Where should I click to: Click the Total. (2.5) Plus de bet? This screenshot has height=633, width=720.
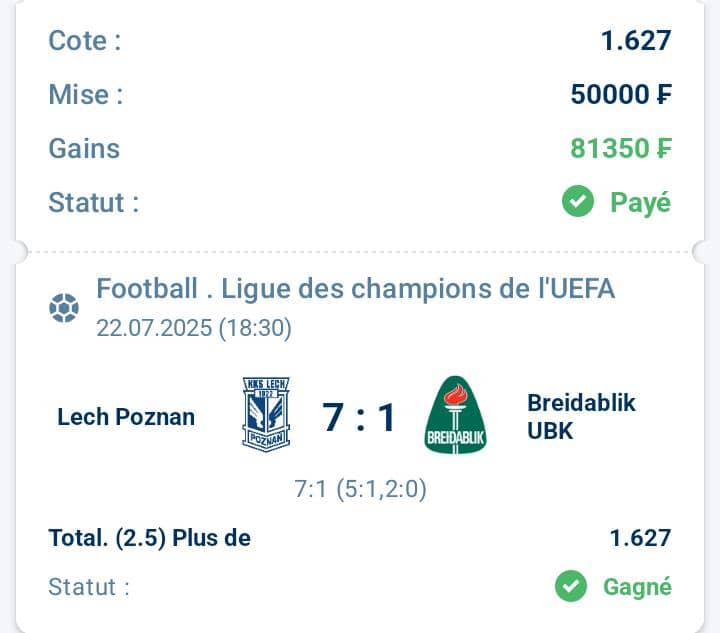pyautogui.click(x=150, y=538)
